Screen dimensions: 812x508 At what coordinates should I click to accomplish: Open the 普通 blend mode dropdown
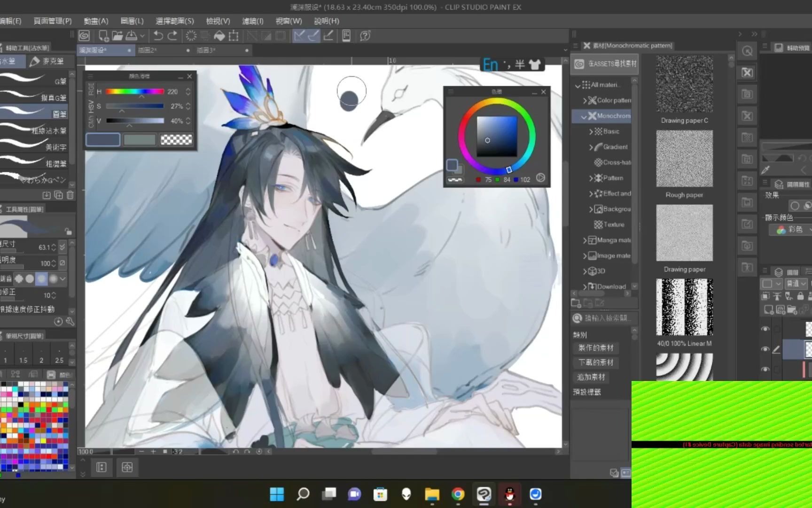coord(796,284)
